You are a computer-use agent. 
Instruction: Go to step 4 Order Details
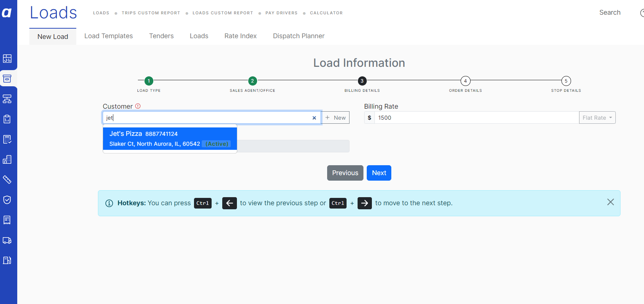pos(465,81)
